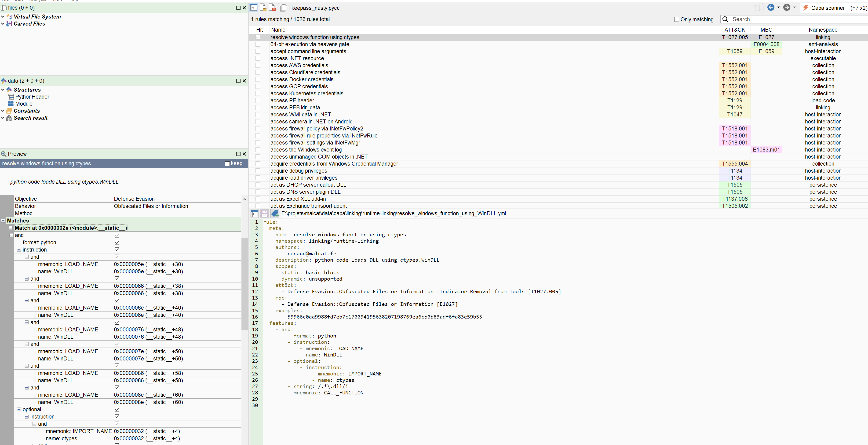Click the open file icon in top toolbar
Screen dimensions: 868x445
263,7
